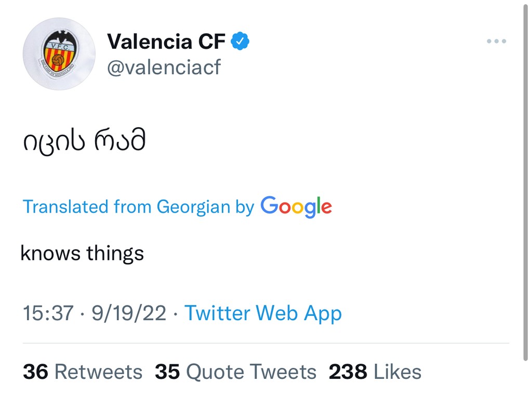View the 238 Likes list
Viewport: 532px width, 398px height.
(375, 372)
